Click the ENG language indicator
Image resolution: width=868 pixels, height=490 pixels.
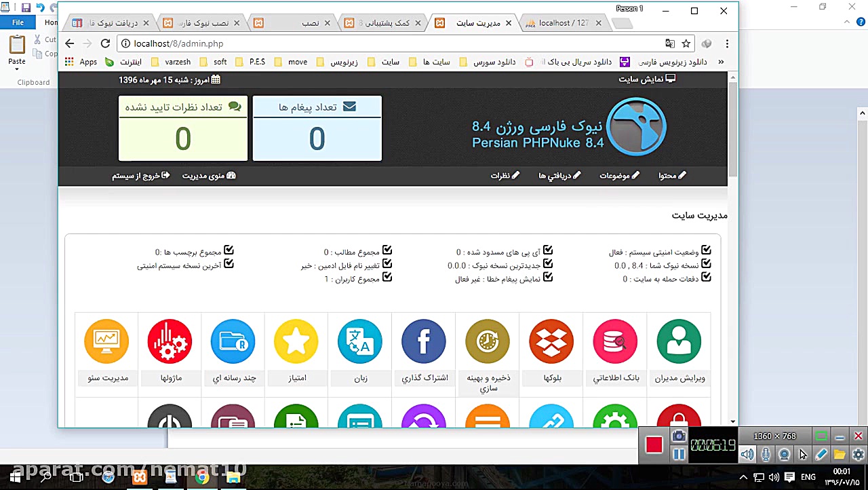(x=808, y=477)
